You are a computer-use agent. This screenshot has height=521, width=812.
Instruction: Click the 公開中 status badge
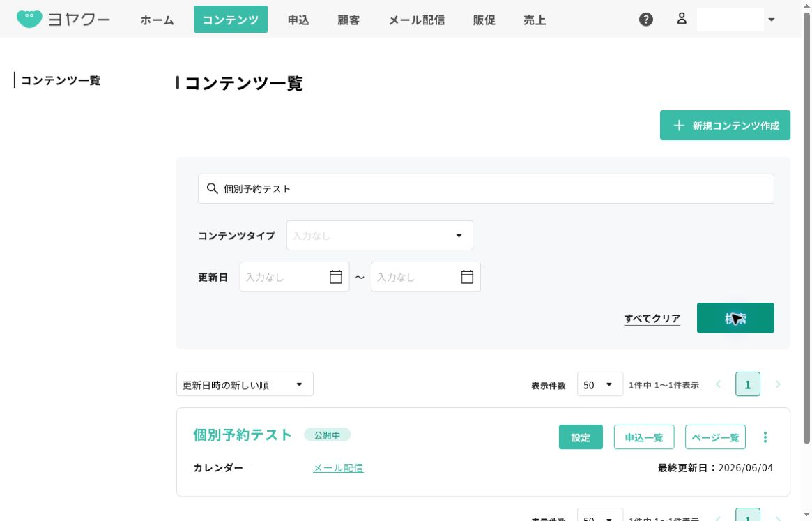(x=327, y=435)
